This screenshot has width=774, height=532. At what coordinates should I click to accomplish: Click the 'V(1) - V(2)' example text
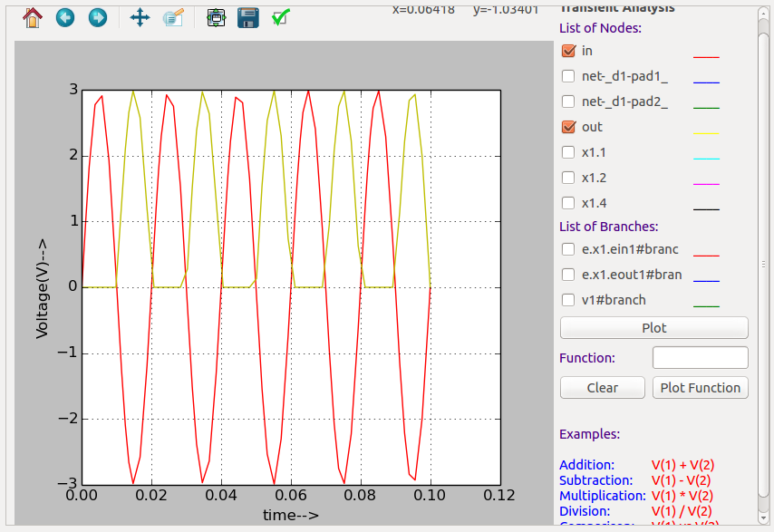(x=682, y=480)
